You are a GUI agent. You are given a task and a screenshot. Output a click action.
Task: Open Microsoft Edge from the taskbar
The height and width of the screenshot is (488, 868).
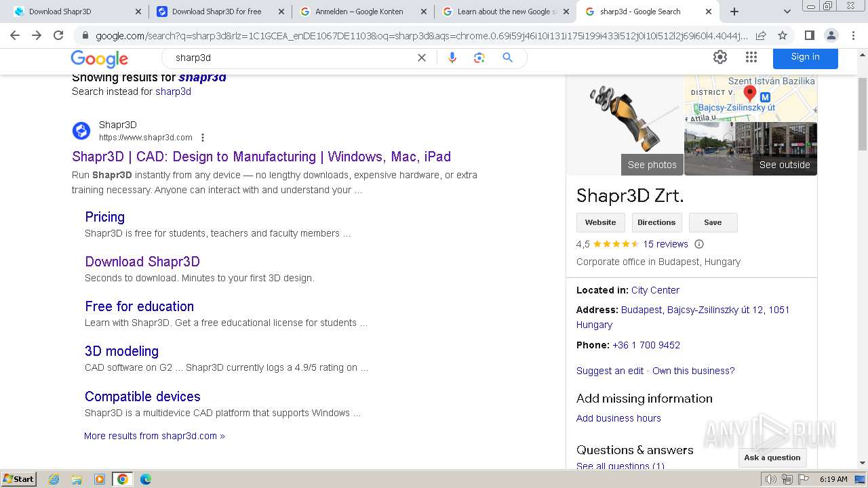[145, 479]
